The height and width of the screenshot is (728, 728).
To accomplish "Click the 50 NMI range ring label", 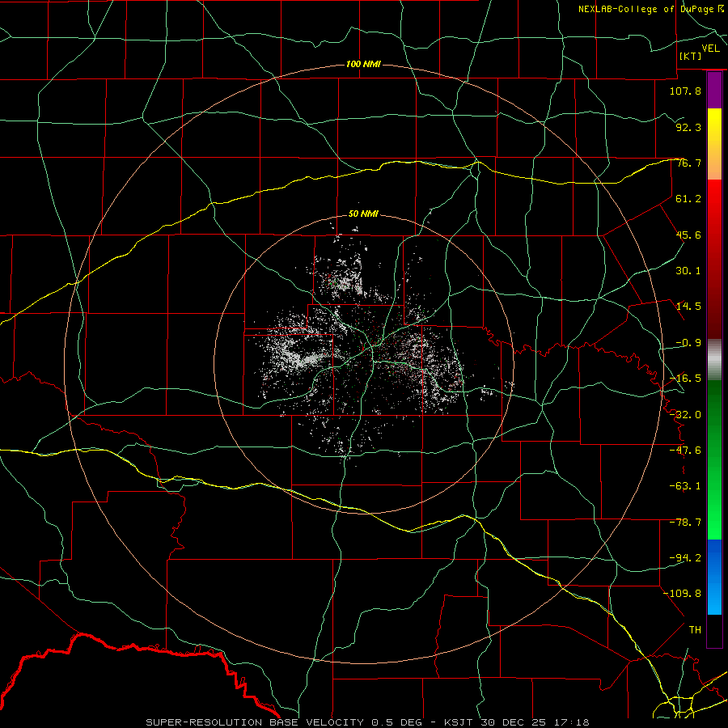I will (x=363, y=214).
